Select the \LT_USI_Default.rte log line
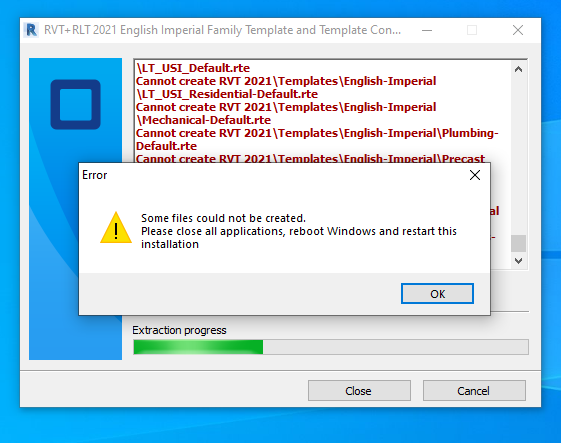The width and height of the screenshot is (561, 443). 193,68
